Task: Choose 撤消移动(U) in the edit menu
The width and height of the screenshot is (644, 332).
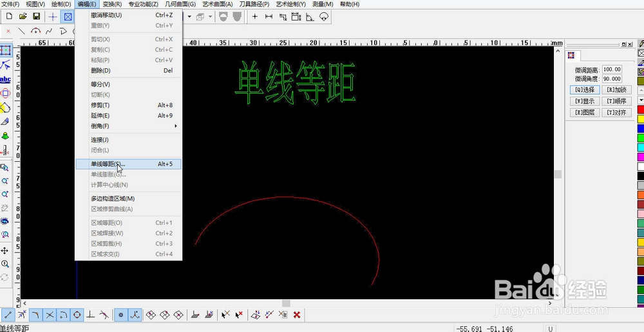Action: coord(128,15)
